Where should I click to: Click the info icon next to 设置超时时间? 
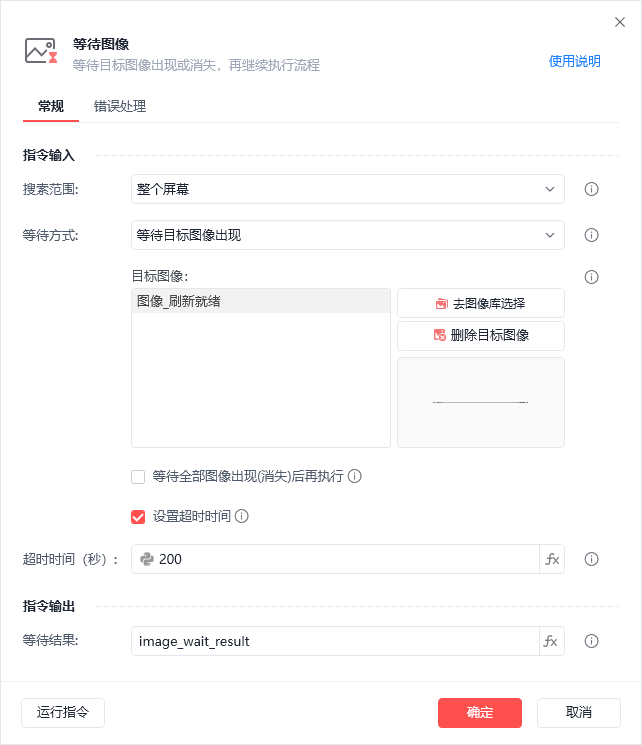point(241,517)
